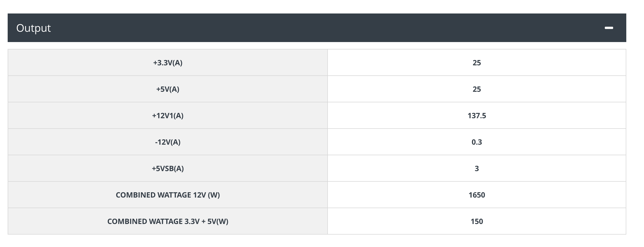Select the COMBINED WATTAGE 3.3V + 5V(W) label
This screenshot has width=644, height=247.
(x=168, y=221)
